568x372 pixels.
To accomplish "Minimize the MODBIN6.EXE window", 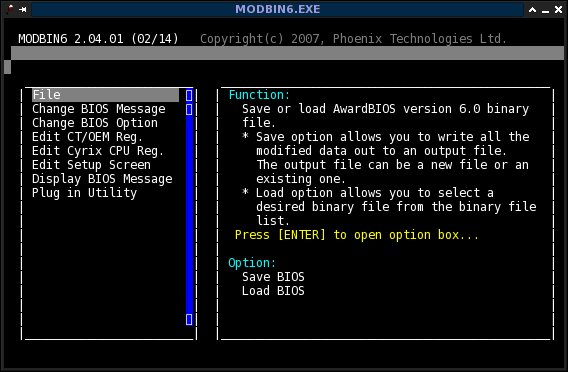I will [546, 11].
